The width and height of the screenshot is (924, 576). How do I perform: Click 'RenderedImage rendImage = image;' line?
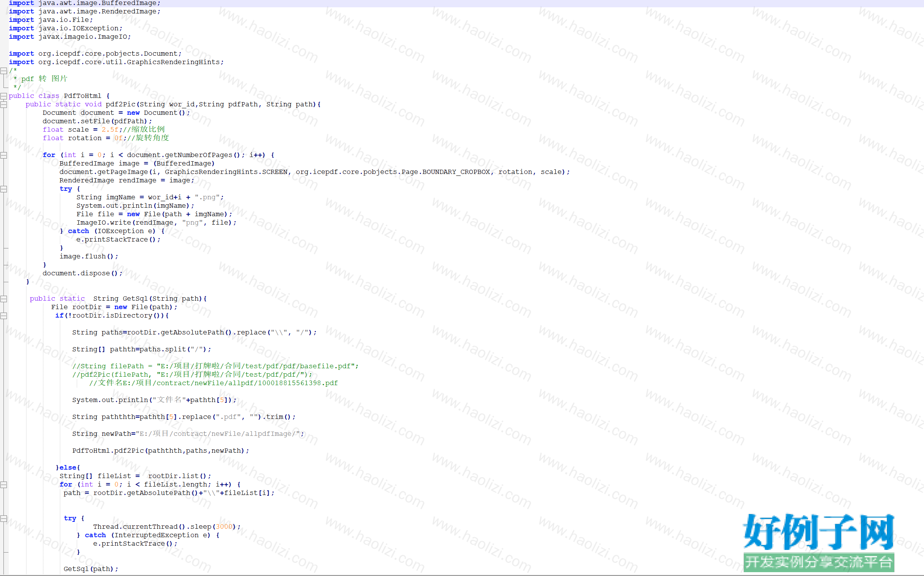(x=127, y=180)
